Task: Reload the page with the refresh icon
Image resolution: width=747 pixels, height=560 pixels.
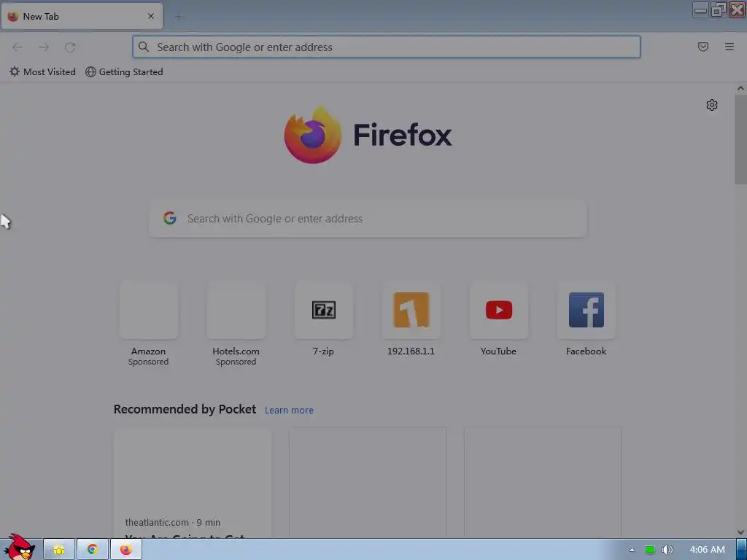Action: pyautogui.click(x=70, y=47)
